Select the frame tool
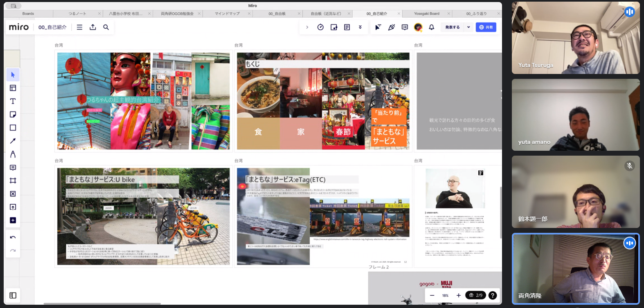This screenshot has width=644, height=308. [13, 181]
